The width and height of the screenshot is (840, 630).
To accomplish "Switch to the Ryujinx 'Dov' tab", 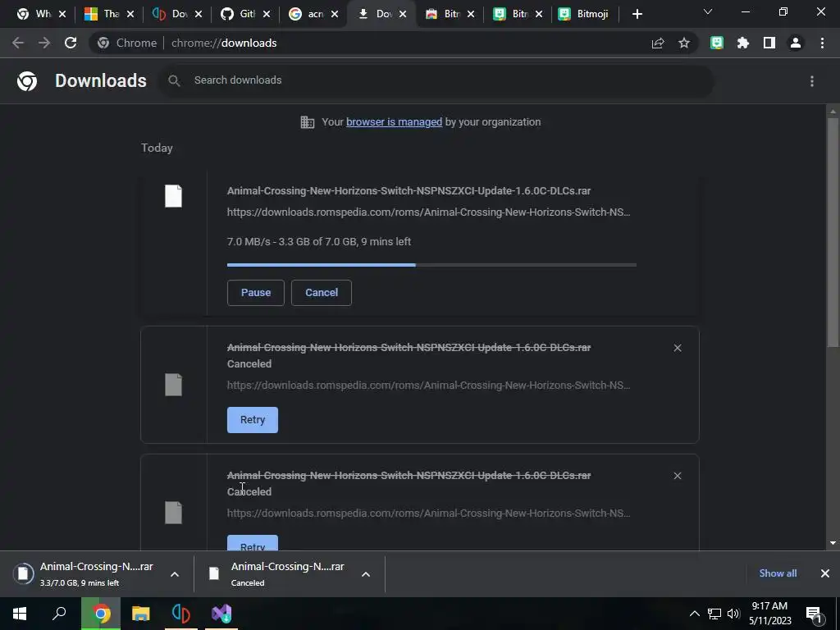I will pos(170,14).
